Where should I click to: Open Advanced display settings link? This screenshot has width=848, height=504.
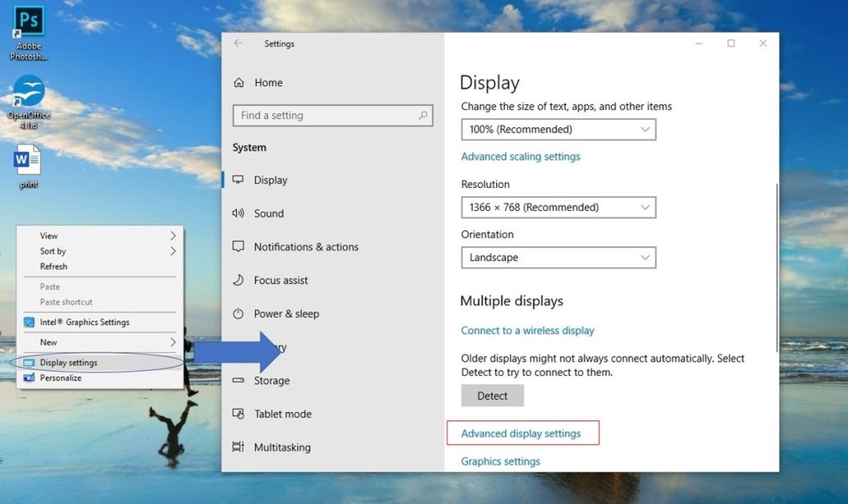(x=521, y=433)
